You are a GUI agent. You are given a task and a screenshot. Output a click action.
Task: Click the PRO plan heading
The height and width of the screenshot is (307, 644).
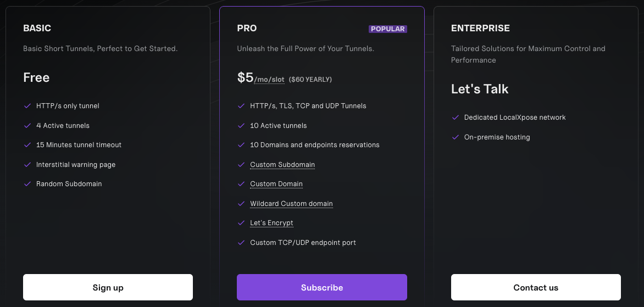pyautogui.click(x=247, y=28)
